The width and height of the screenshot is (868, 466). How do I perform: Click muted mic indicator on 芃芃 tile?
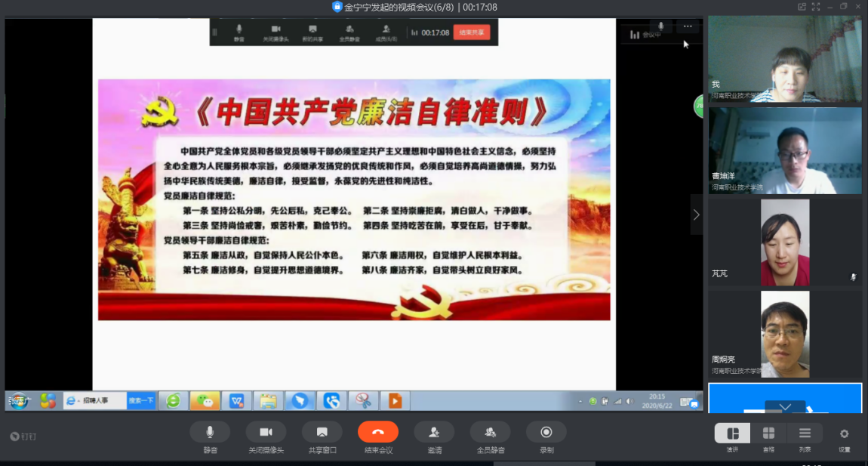click(x=853, y=276)
